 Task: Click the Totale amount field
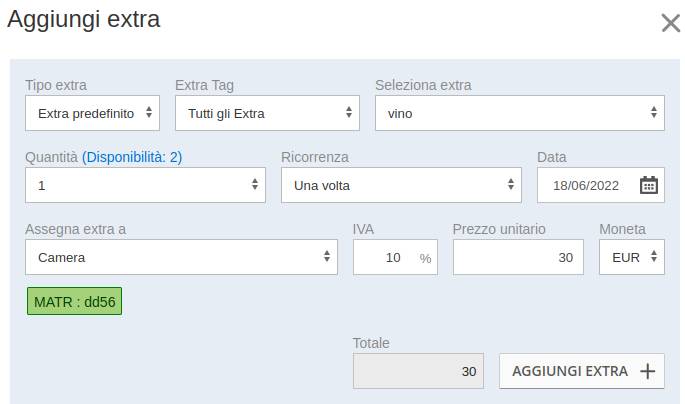tap(418, 371)
